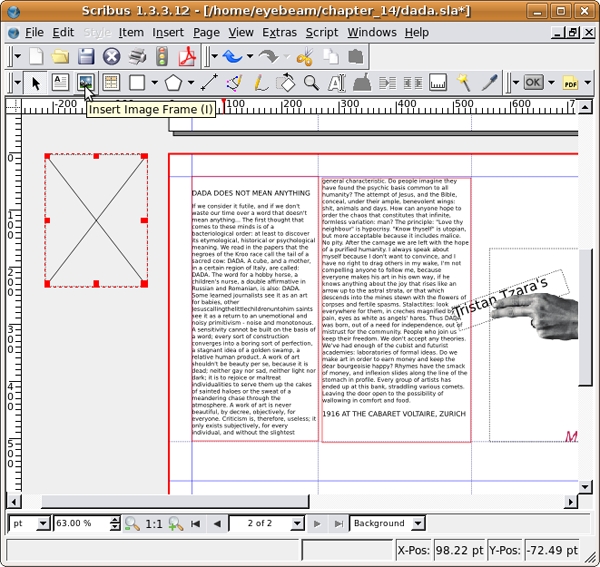The height and width of the screenshot is (567, 600).
Task: Open the unit selector dropdown showing pt
Action: coord(42,523)
